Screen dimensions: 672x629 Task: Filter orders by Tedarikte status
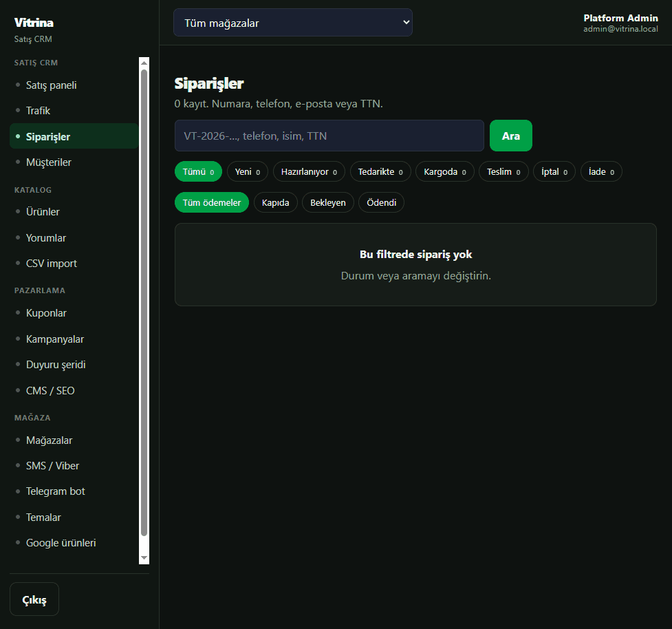click(x=380, y=172)
